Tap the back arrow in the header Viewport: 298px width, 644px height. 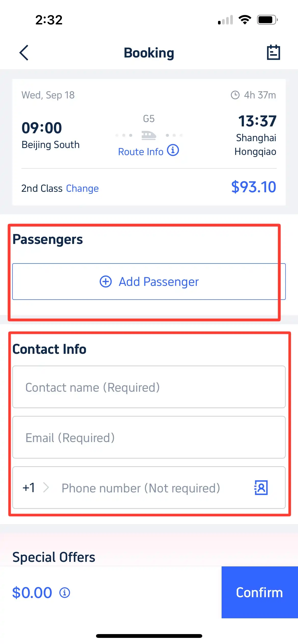tap(24, 53)
